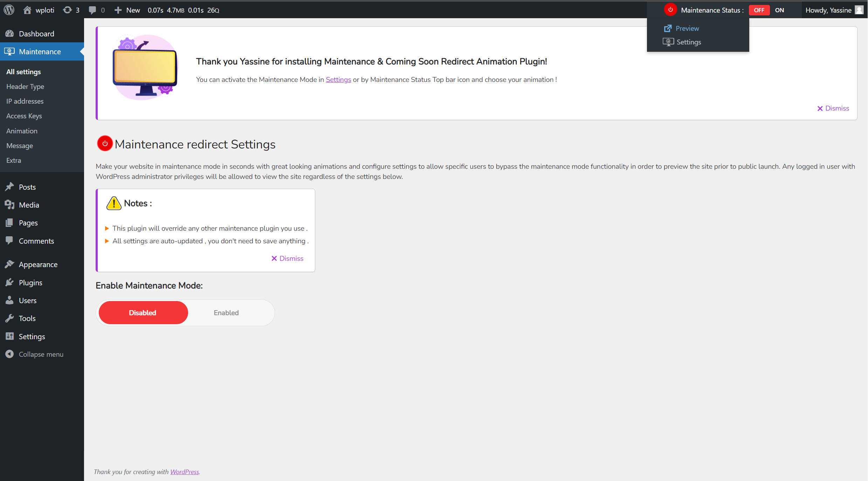
Task: Click the Posts pin icon
Action: (x=9, y=187)
